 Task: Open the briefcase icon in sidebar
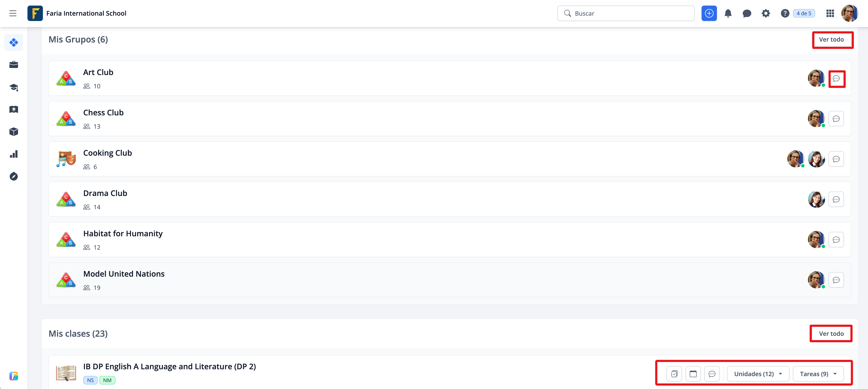[14, 65]
